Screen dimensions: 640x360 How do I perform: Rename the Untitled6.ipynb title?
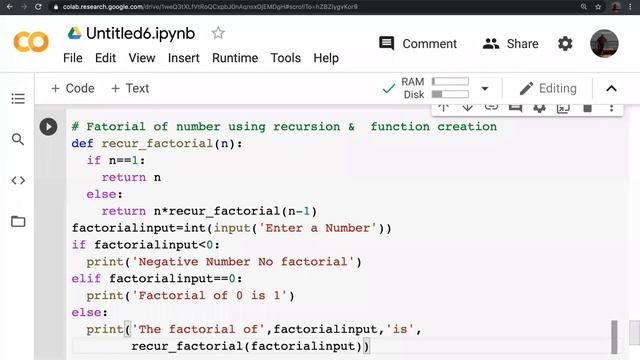pyautogui.click(x=140, y=33)
